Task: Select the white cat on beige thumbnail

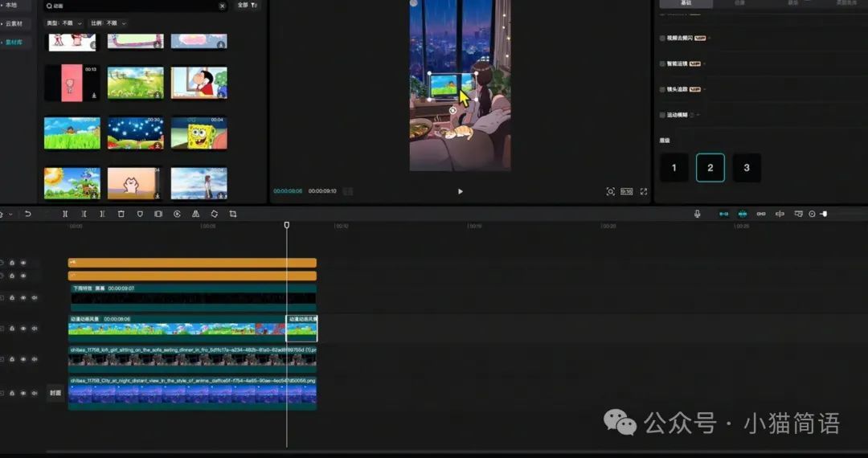Action: coord(136,184)
